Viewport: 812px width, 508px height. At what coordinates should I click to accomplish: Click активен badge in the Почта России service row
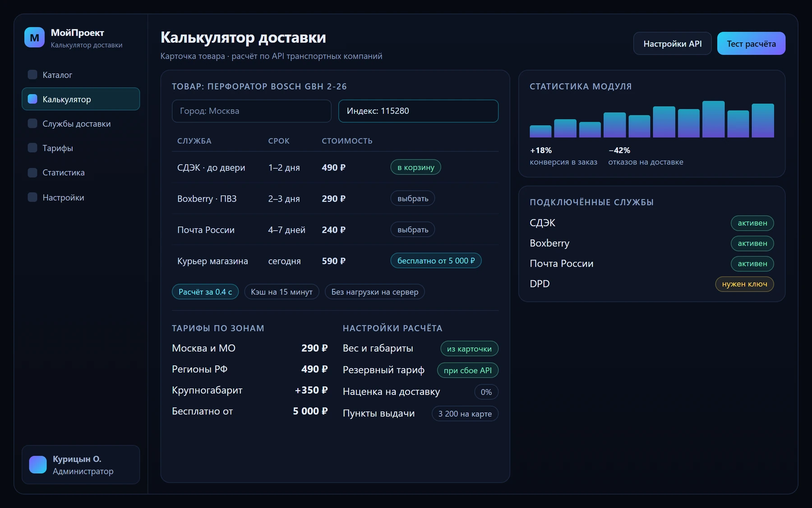coord(752,264)
